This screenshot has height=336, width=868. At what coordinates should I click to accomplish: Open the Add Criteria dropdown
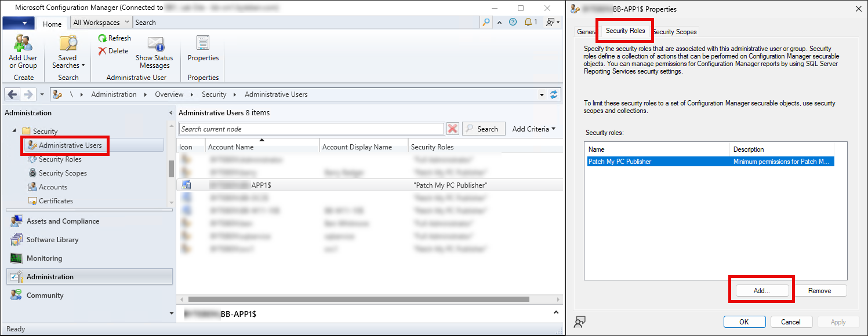pos(533,128)
